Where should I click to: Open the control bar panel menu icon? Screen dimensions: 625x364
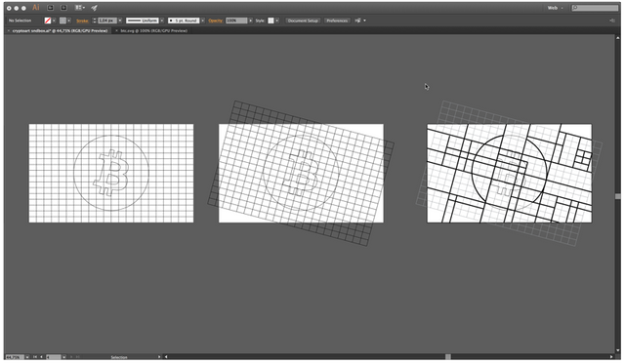612,20
